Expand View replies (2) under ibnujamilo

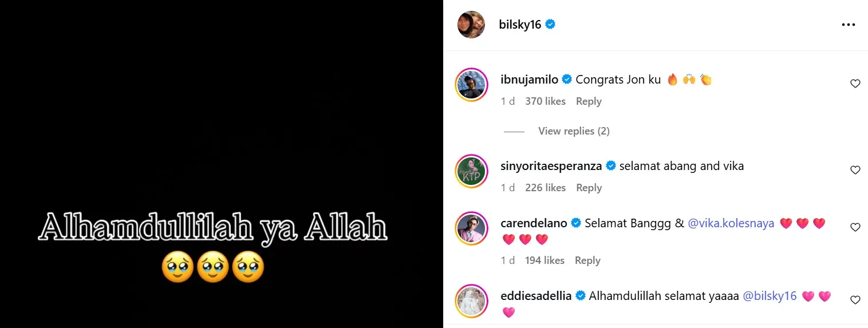coord(574,131)
